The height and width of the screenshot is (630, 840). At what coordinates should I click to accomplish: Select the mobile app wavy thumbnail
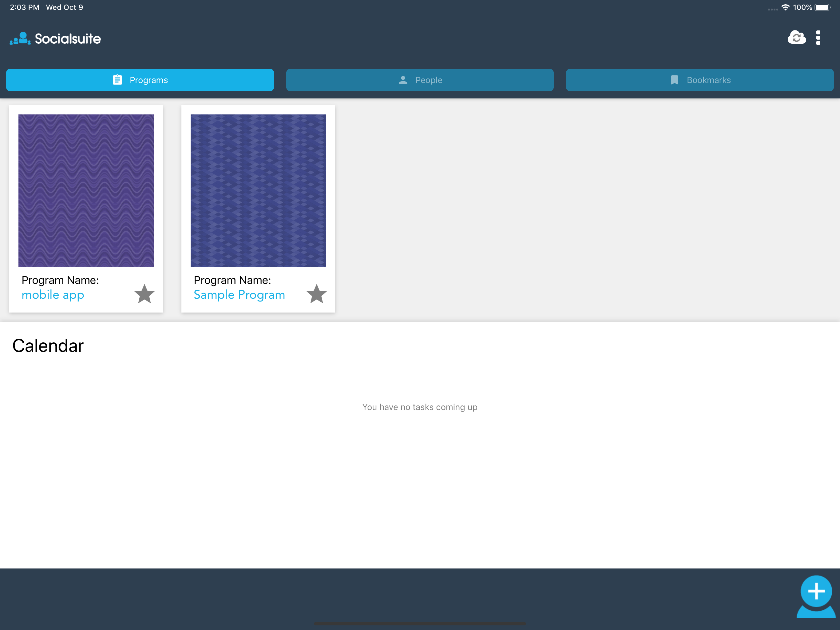coord(86,190)
